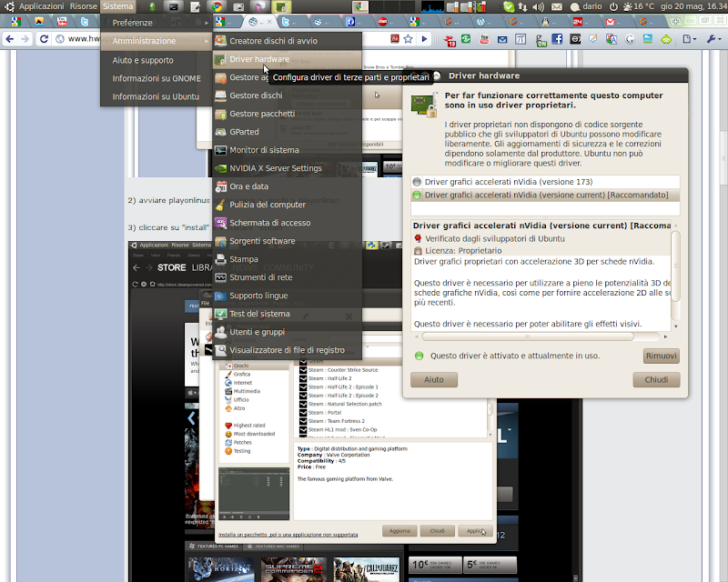Click the Sorgenti software icon
Screen dimensions: 728x582
click(221, 241)
